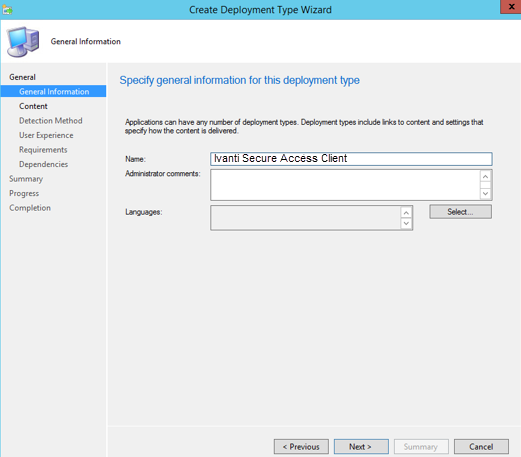Select the User Experience step

(46, 135)
